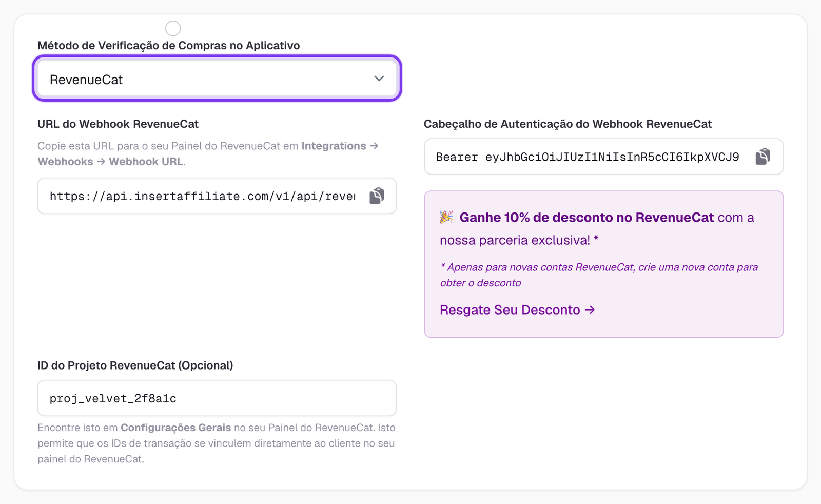
Task: Click the 'Encontre isto em Configurações Gerais' help text
Action: (217, 443)
